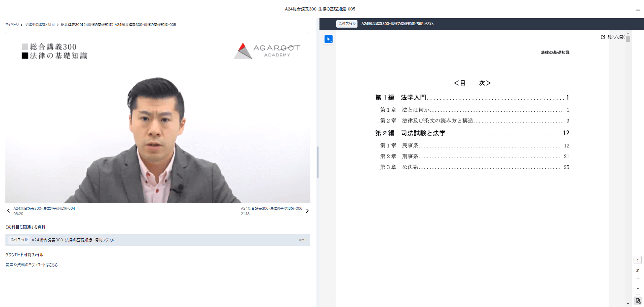
Task: Click the open-in-new-tab external link icon
Action: (x=603, y=37)
